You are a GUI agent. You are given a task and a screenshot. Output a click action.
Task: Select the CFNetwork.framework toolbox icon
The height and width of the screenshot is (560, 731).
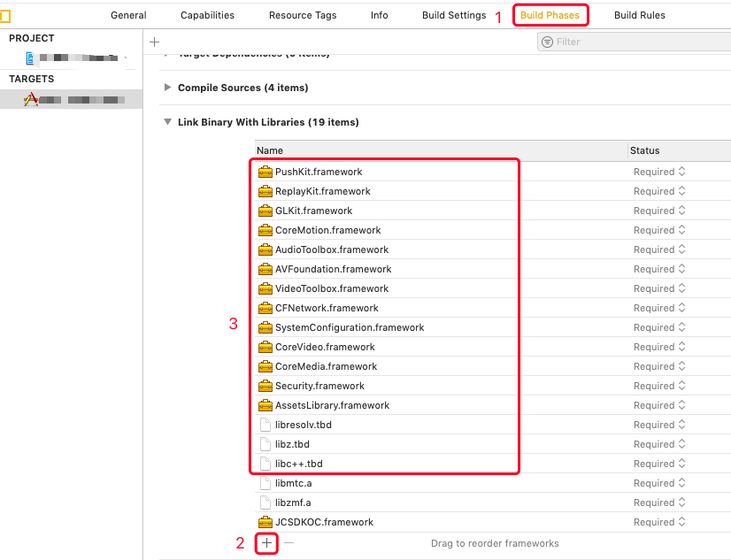(x=265, y=309)
